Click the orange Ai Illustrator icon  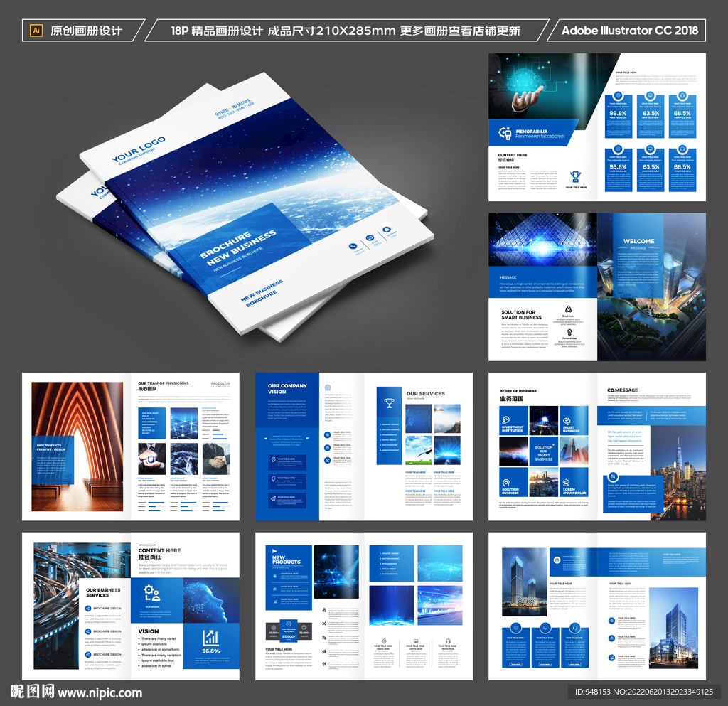pyautogui.click(x=36, y=31)
